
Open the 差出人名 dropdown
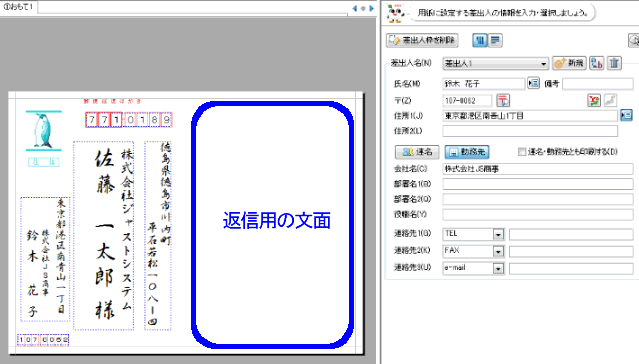click(495, 64)
